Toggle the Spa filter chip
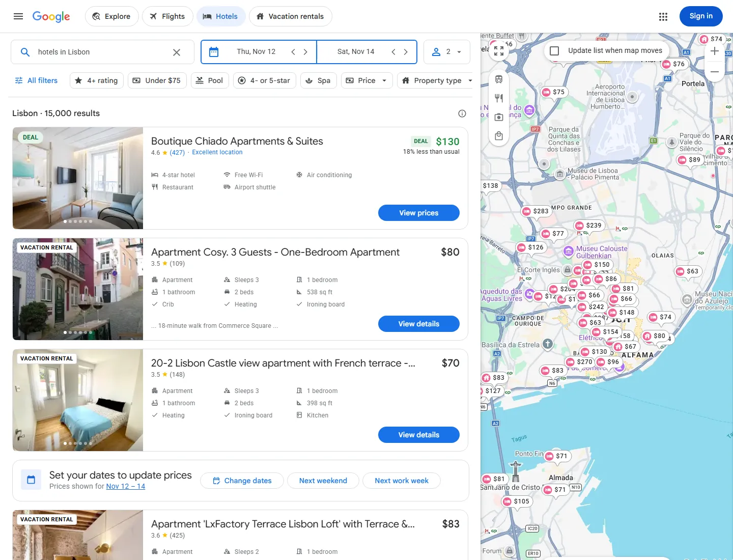 pos(318,80)
